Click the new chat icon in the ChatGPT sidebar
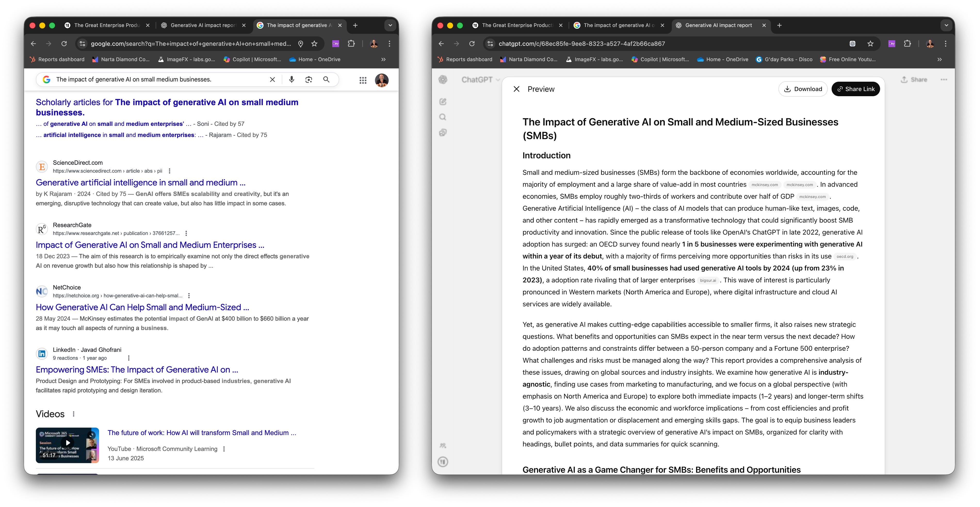The width and height of the screenshot is (980, 507). click(443, 102)
